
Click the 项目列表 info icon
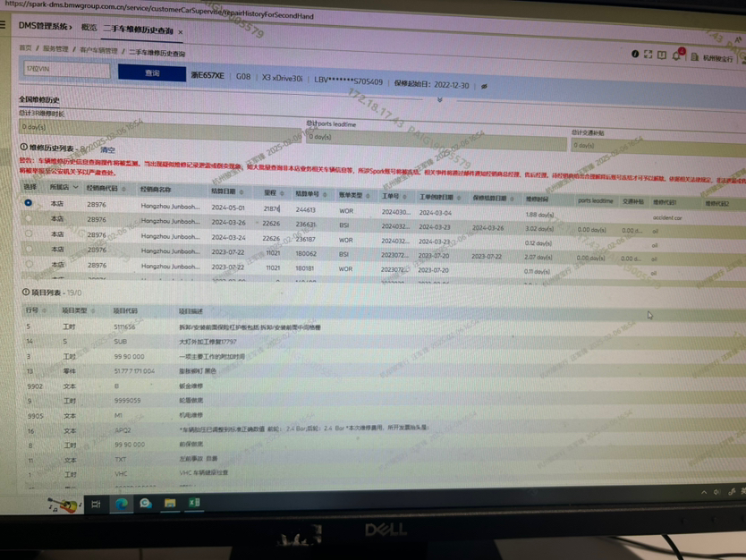pyautogui.click(x=26, y=292)
